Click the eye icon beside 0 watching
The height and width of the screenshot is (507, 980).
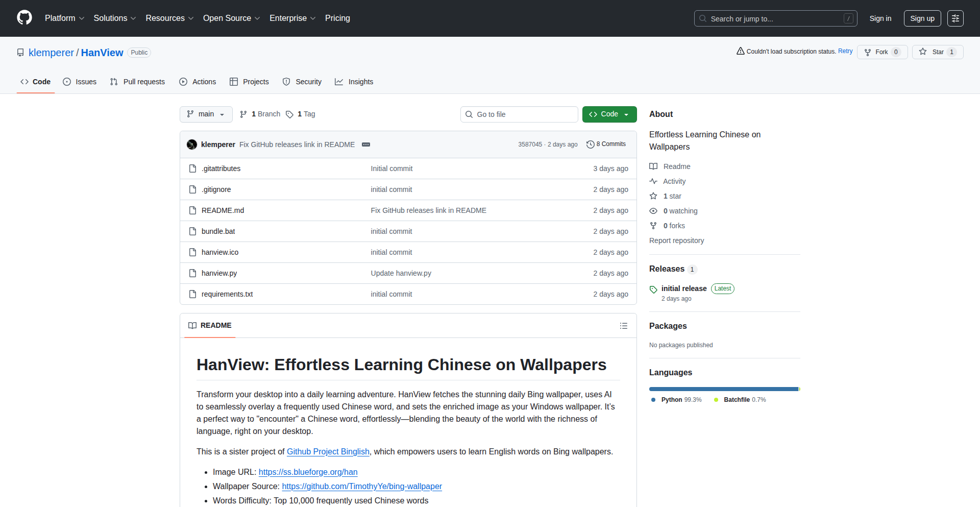[653, 211]
